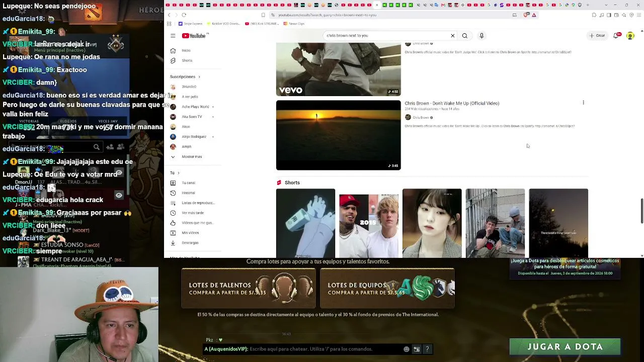Viewport: 644px width, 362px height.
Task: Click the YouTube page scrollbar
Action: click(641, 211)
